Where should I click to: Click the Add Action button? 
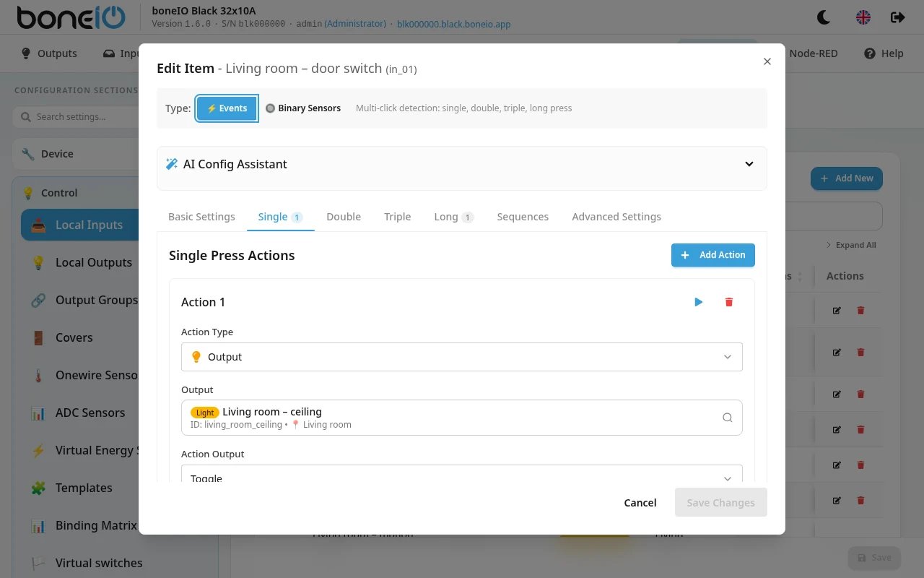pyautogui.click(x=713, y=255)
